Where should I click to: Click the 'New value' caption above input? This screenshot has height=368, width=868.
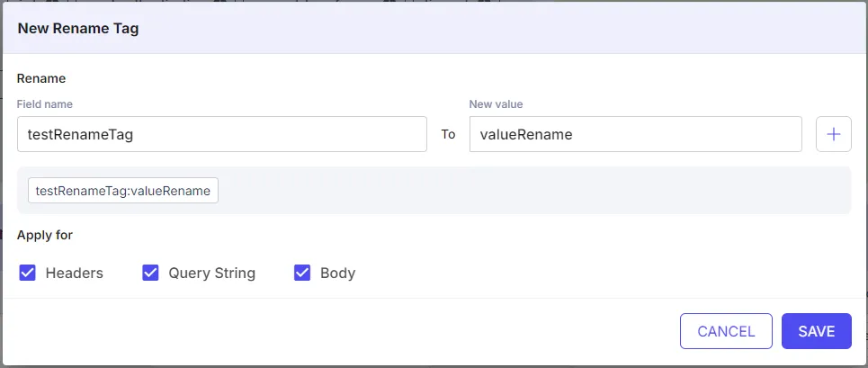(x=496, y=104)
